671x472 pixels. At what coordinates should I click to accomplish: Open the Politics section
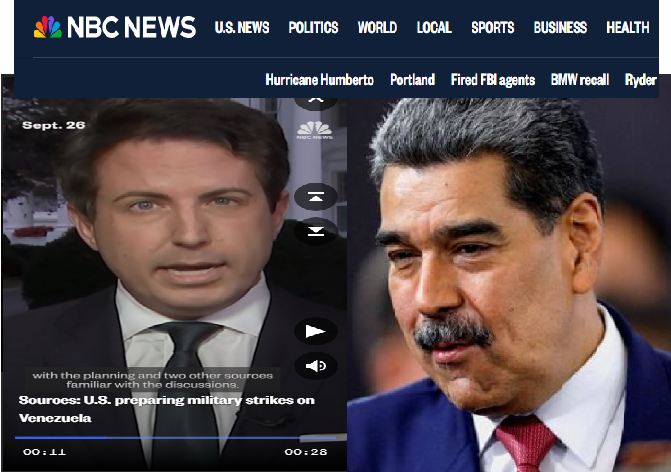[x=313, y=28]
